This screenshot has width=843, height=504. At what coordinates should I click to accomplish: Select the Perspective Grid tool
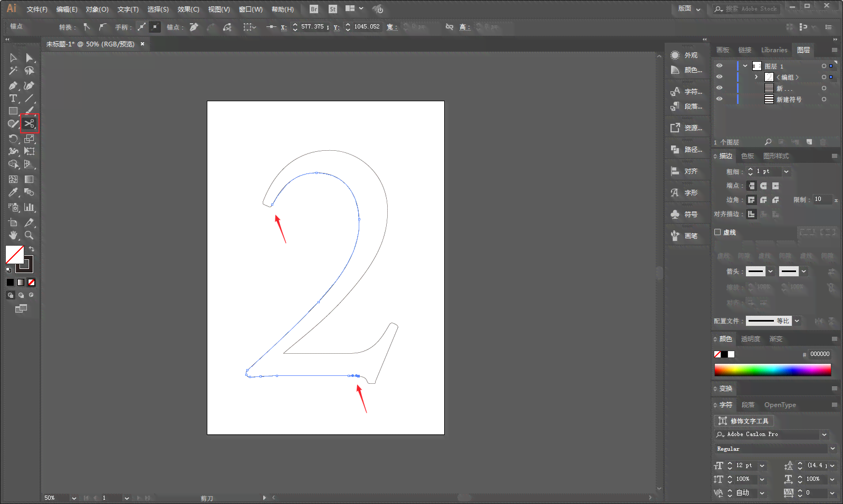(x=30, y=164)
